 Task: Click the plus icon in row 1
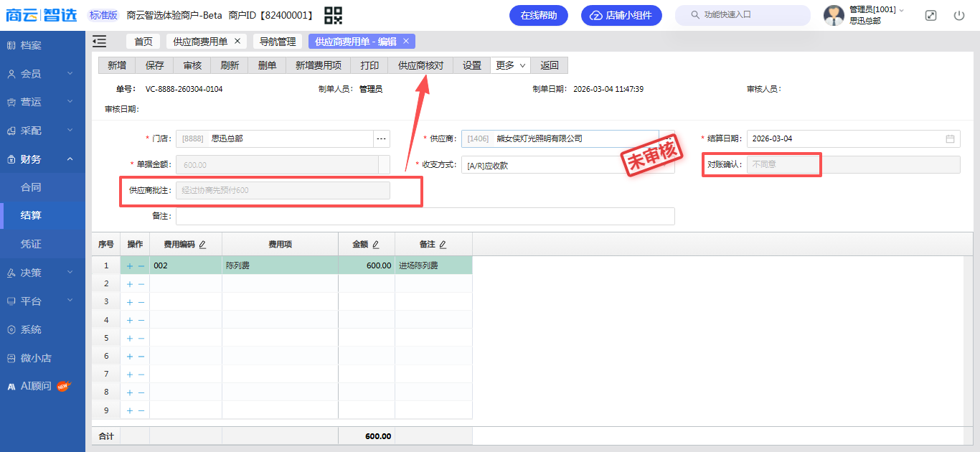coord(130,265)
